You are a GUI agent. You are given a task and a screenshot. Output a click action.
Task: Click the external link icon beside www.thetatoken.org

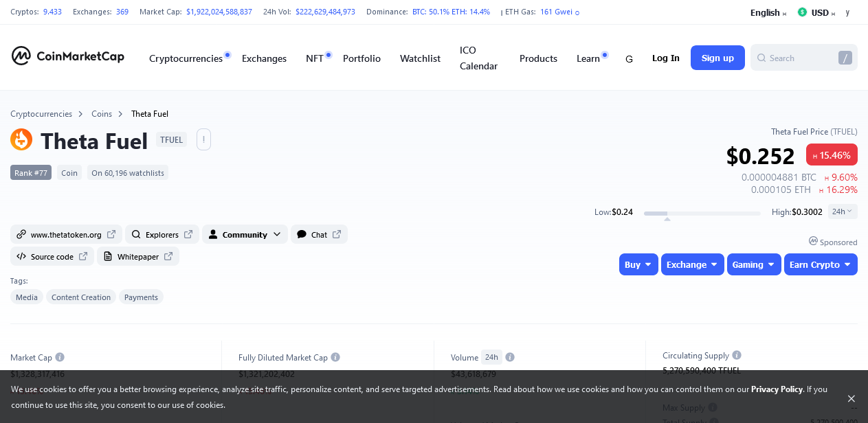click(x=113, y=234)
